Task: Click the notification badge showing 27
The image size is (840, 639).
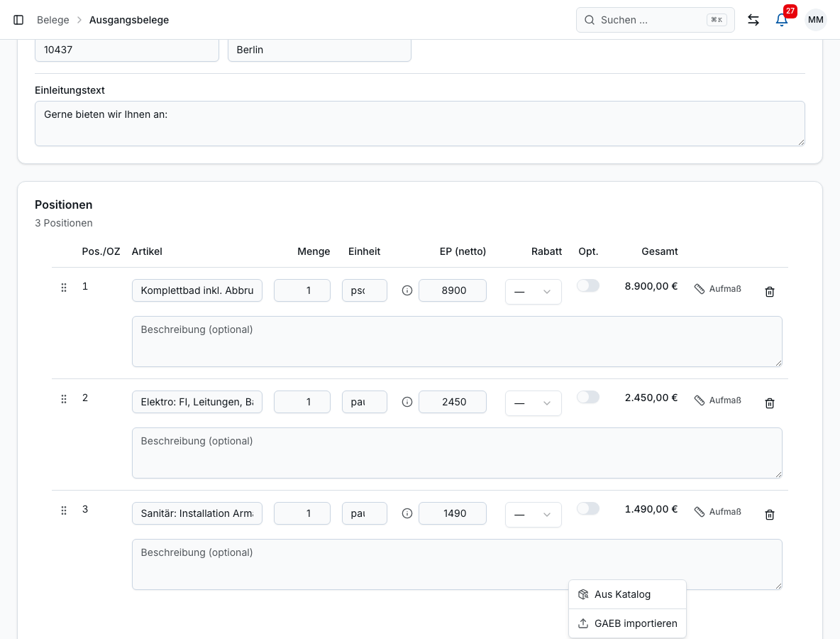Action: tap(790, 11)
